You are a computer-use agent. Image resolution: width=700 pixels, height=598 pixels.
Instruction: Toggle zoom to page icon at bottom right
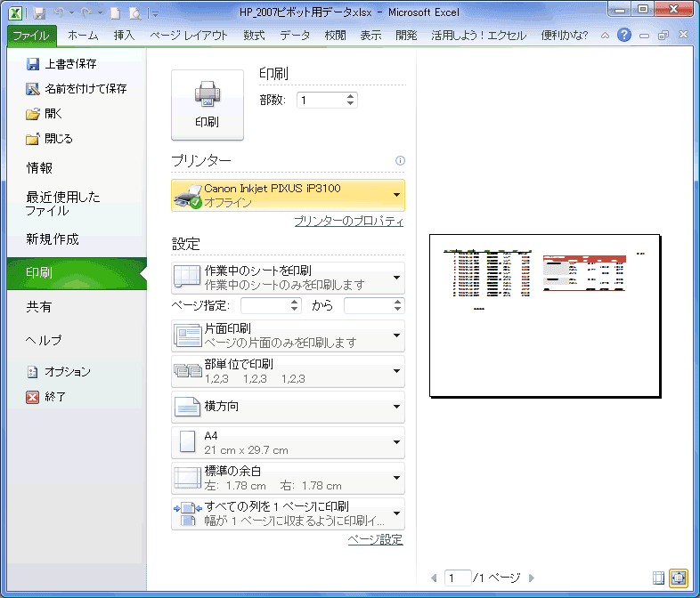click(678, 578)
